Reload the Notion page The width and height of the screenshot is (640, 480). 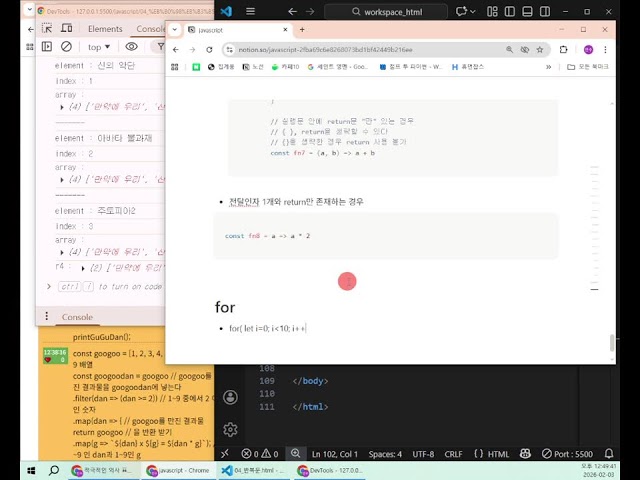209,49
